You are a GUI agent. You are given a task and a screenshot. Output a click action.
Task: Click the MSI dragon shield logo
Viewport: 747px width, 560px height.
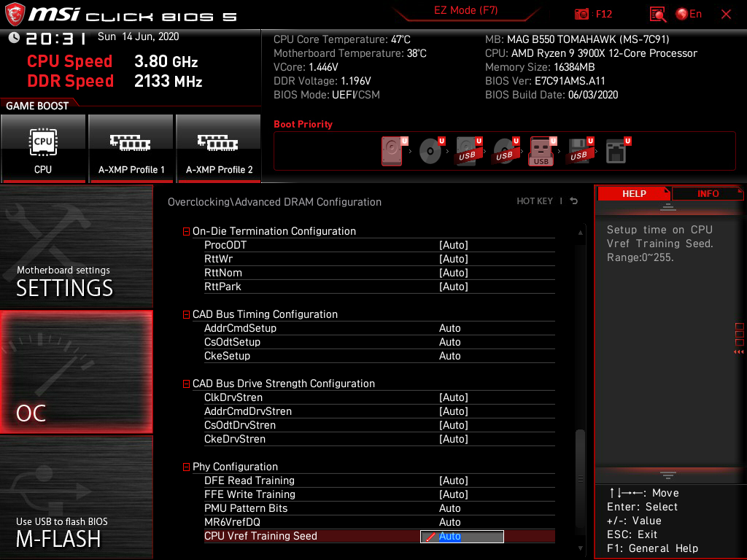15,14
